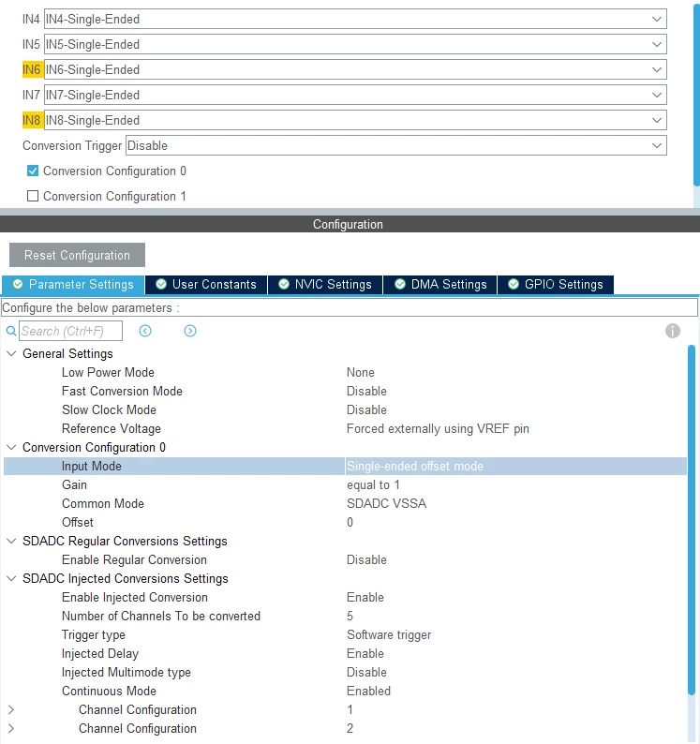
Task: Open the DMA Settings tab
Action: click(439, 284)
